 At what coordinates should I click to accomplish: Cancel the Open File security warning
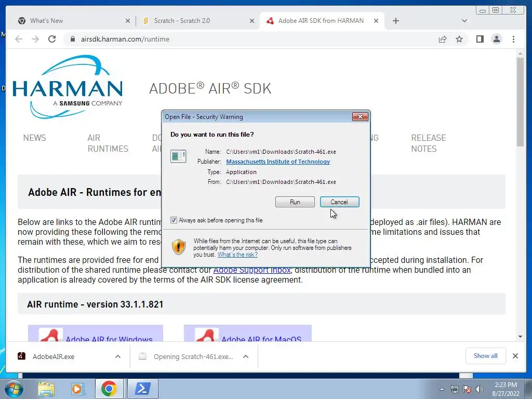click(x=339, y=202)
